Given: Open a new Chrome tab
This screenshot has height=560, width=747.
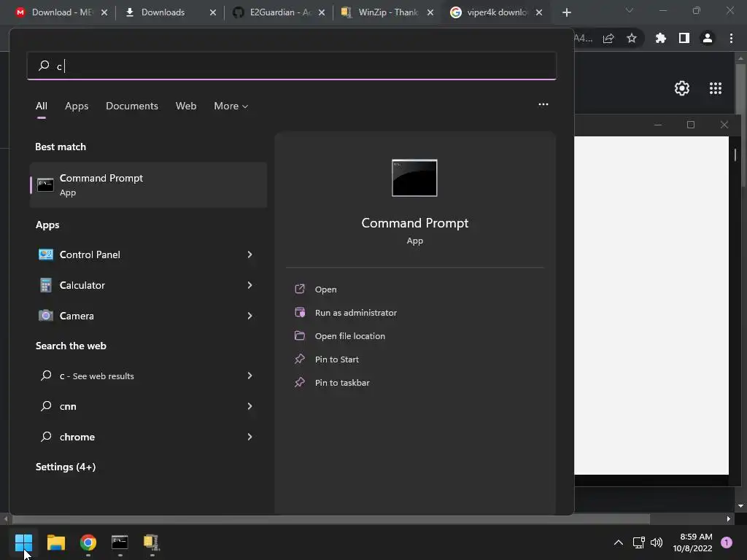Looking at the screenshot, I should pos(566,12).
